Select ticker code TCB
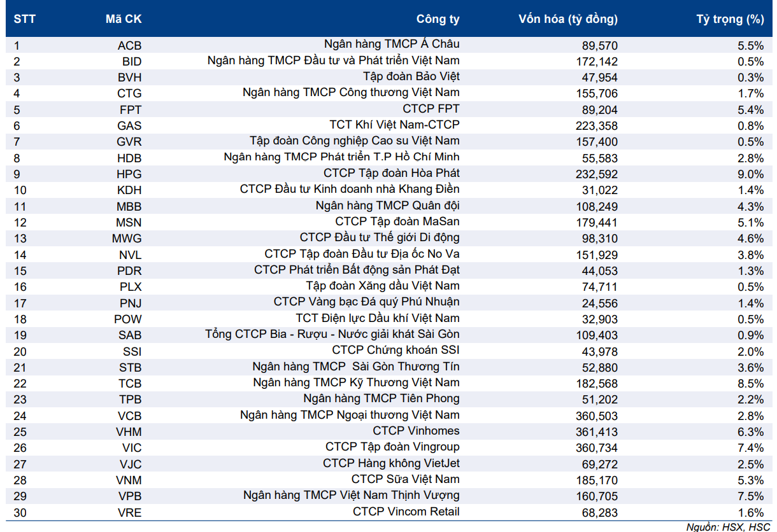The image size is (777, 532). (131, 384)
